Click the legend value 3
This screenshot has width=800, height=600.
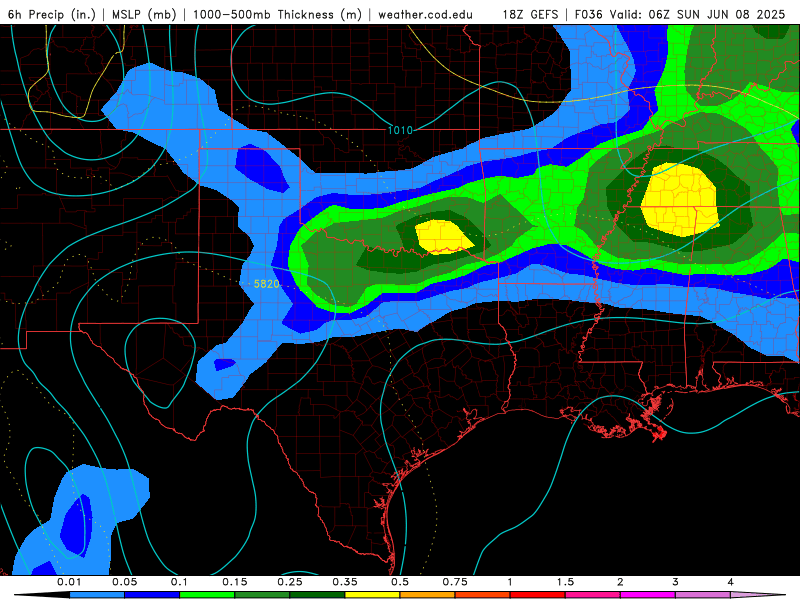click(676, 582)
